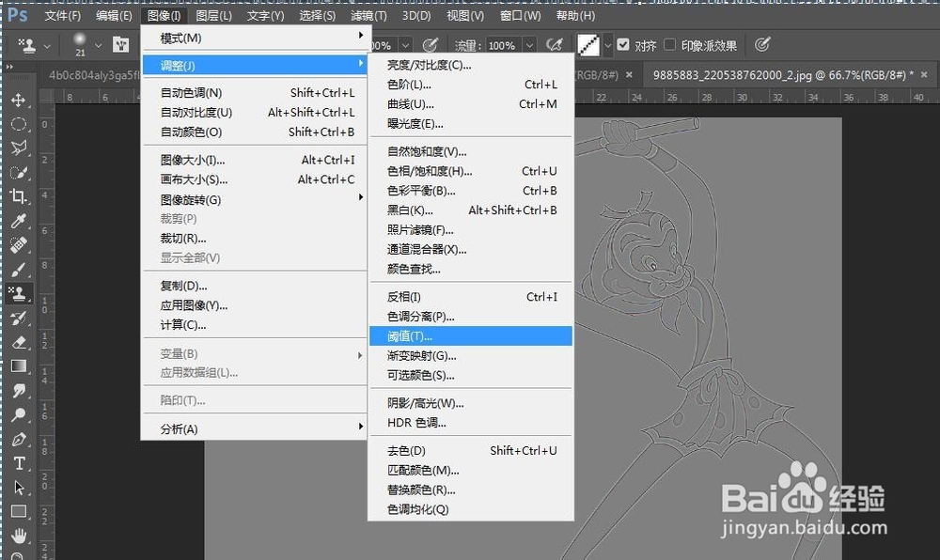Open the 滤镜(T) menu

click(x=368, y=16)
